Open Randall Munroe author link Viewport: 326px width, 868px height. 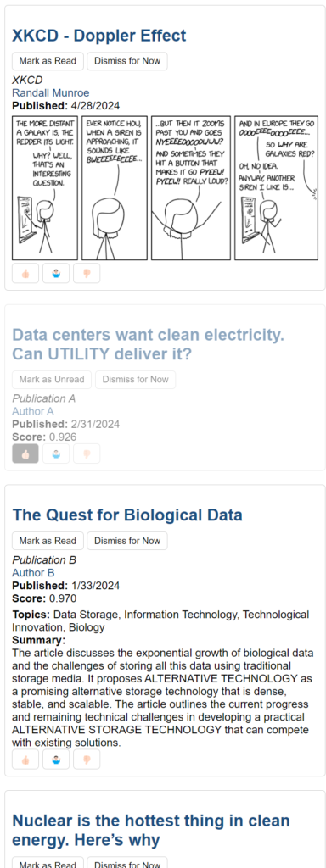50,92
